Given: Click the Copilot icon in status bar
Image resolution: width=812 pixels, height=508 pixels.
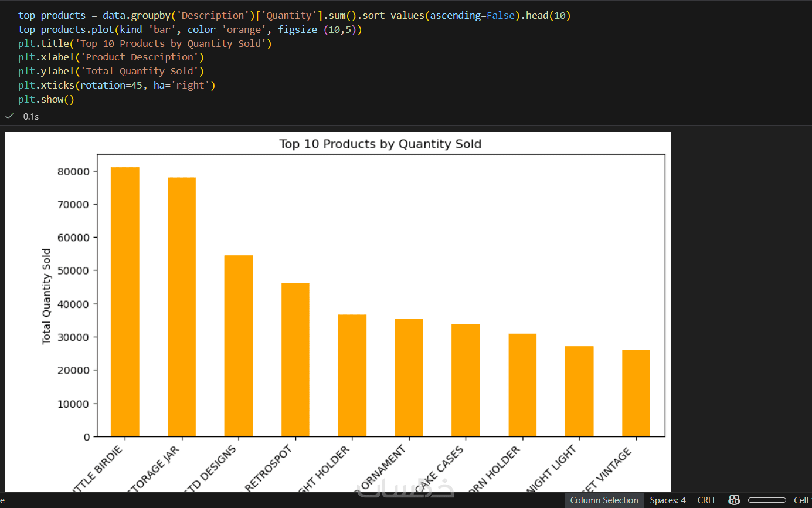Looking at the screenshot, I should 733,500.
